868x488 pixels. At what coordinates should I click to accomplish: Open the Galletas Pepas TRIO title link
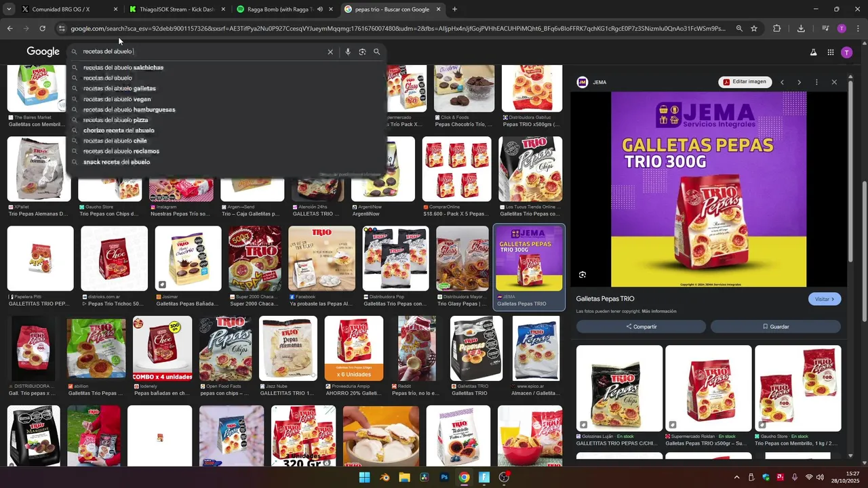point(605,299)
